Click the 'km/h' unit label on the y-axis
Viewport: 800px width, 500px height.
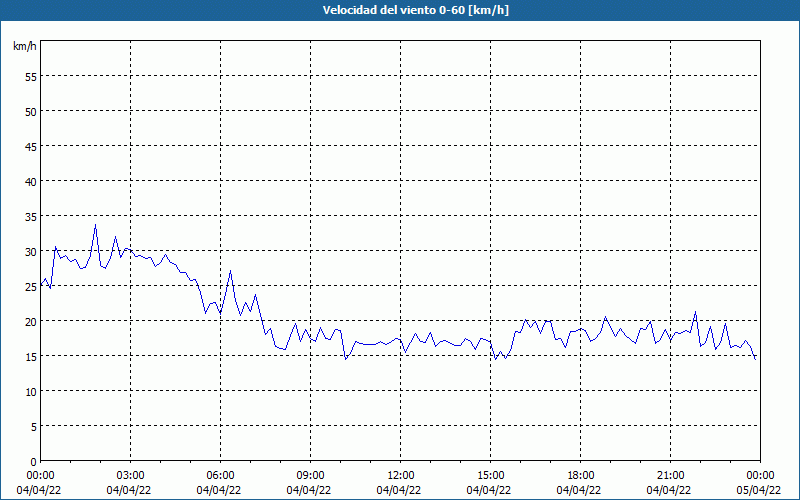(25, 46)
